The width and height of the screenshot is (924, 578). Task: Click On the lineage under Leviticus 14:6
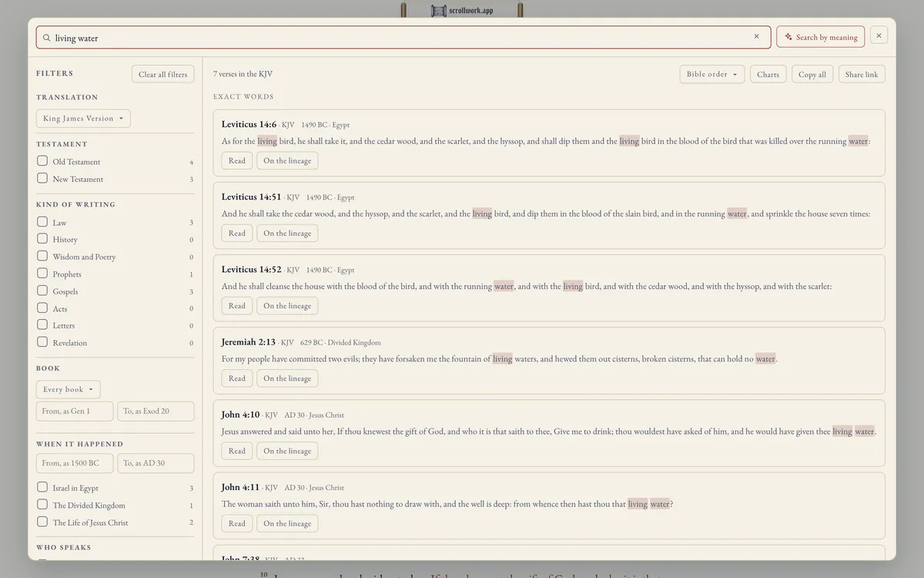click(287, 160)
